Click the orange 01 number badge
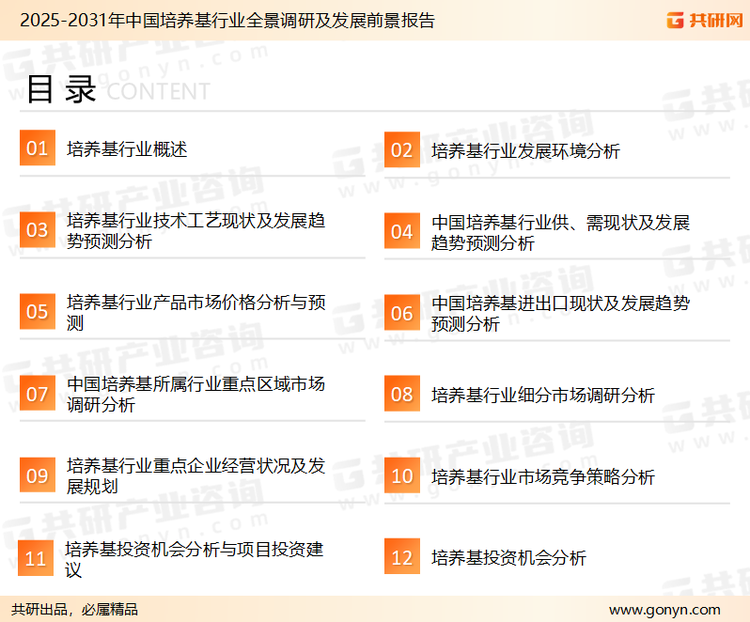Viewport: 750px width, 622px height. (x=37, y=148)
